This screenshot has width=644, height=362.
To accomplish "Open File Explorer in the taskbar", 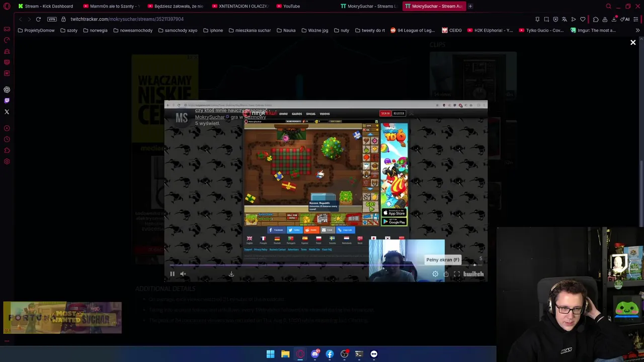I will click(x=285, y=354).
